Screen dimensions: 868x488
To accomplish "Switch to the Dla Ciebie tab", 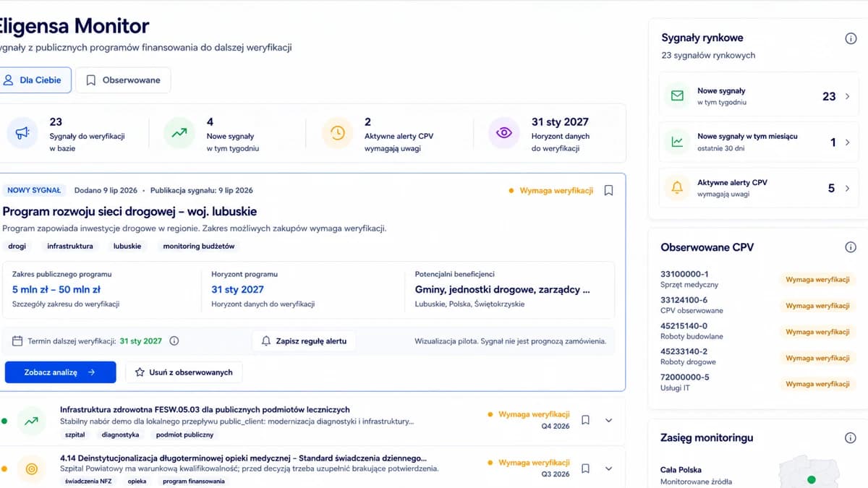I will click(x=34, y=80).
